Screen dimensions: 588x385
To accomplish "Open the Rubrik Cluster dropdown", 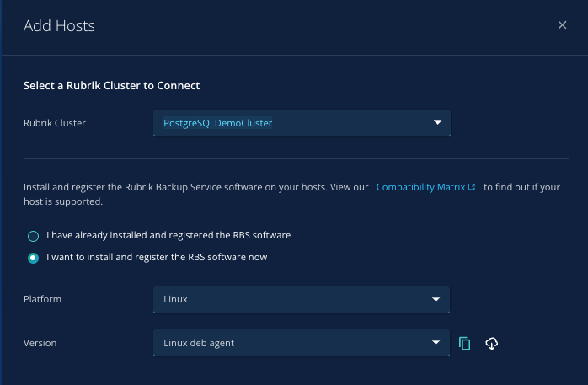I will [302, 123].
